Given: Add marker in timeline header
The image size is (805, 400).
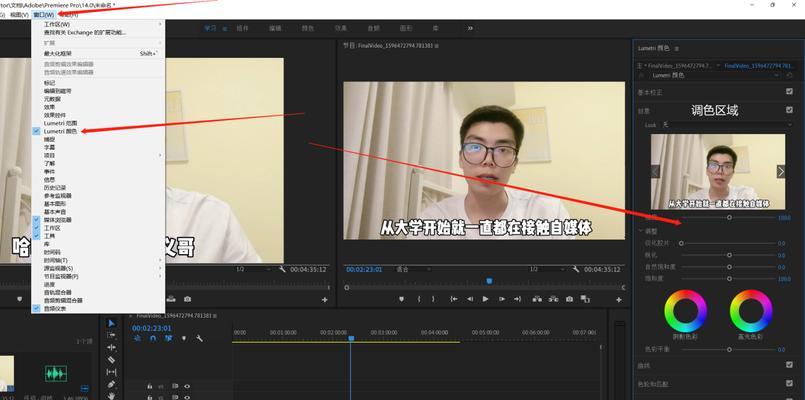Looking at the screenshot, I should (184, 338).
